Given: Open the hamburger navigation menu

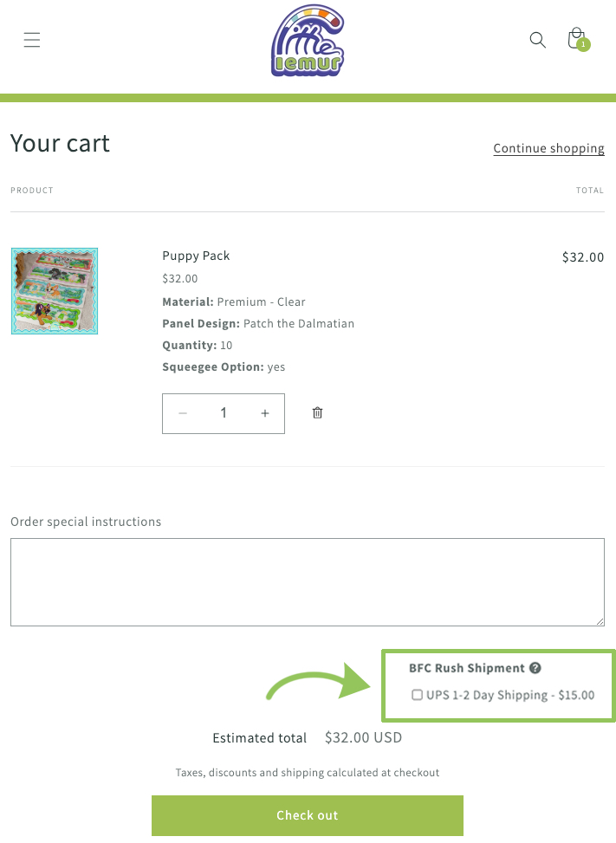Looking at the screenshot, I should 32,40.
